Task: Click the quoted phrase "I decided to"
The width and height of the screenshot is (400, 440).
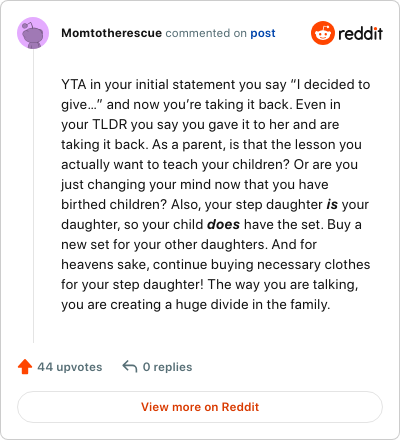Action: [330, 84]
